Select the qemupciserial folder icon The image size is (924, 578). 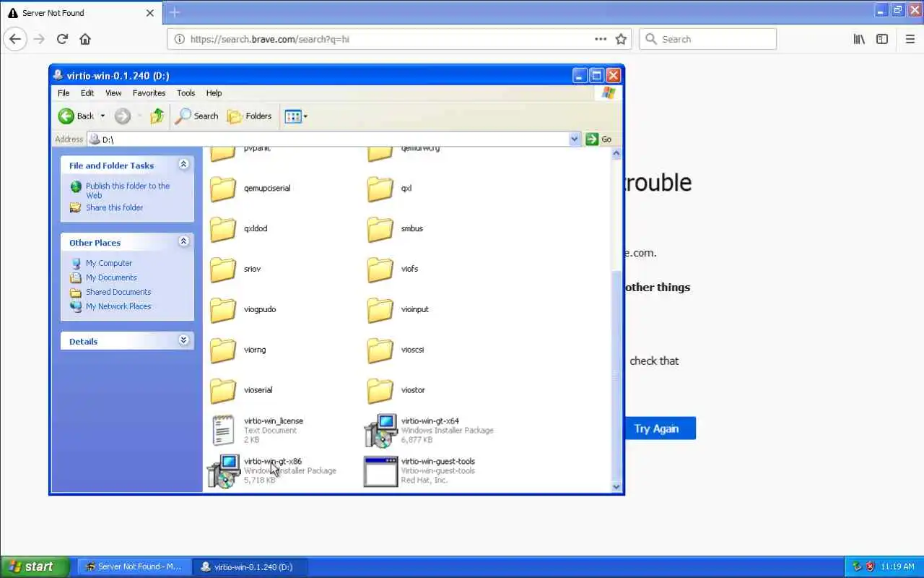coord(223,189)
